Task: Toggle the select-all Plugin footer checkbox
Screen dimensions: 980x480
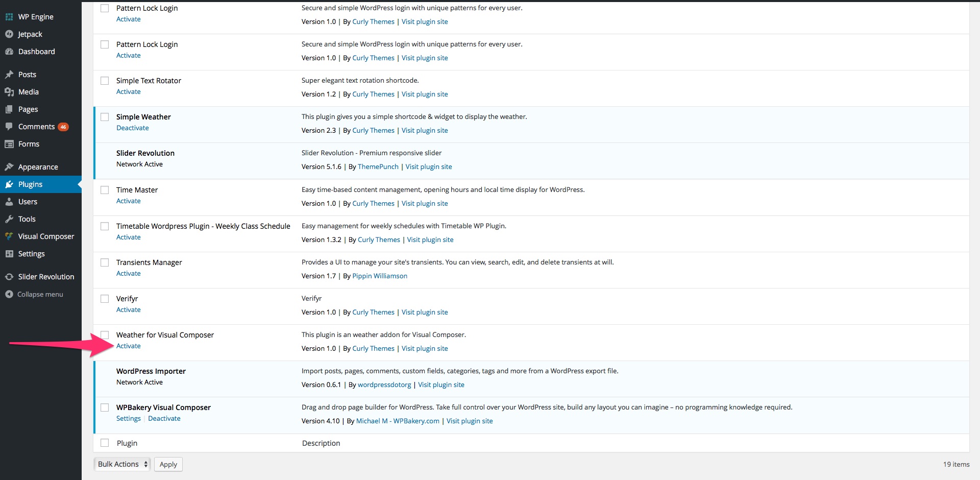Action: coord(105,443)
